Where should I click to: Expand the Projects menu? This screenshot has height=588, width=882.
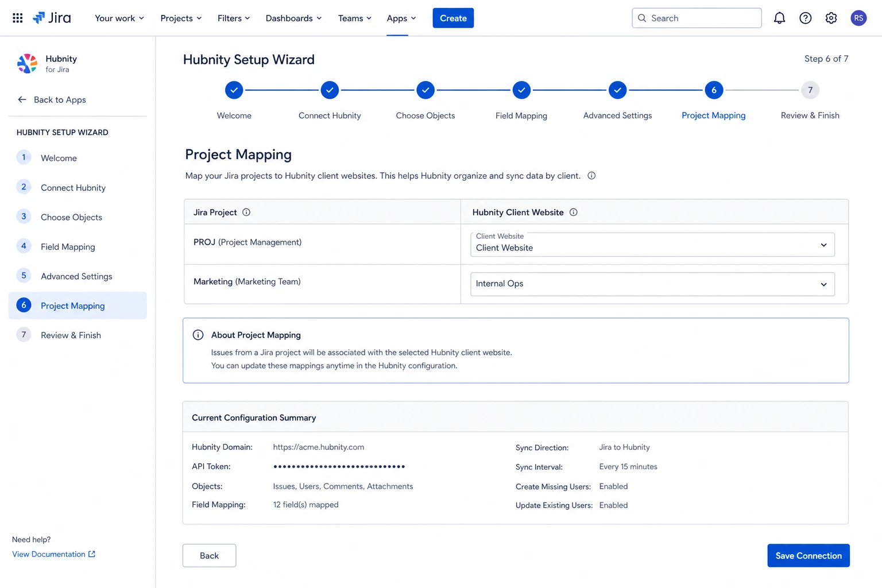[181, 18]
